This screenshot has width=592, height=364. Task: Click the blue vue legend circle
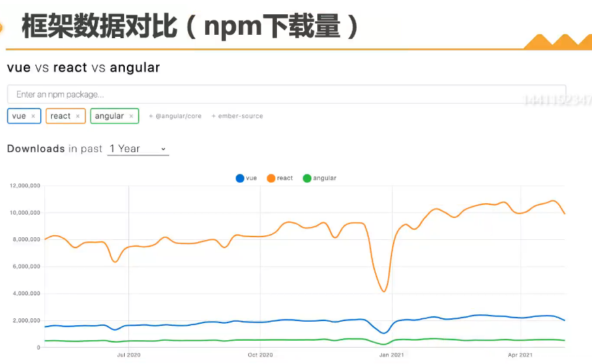tap(240, 179)
